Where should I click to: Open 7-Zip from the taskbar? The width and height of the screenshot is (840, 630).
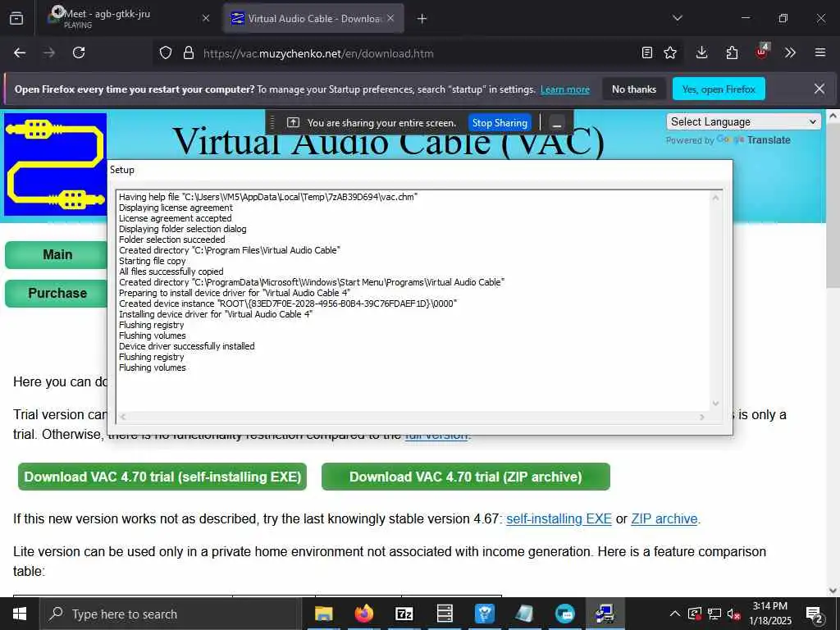pos(404,614)
